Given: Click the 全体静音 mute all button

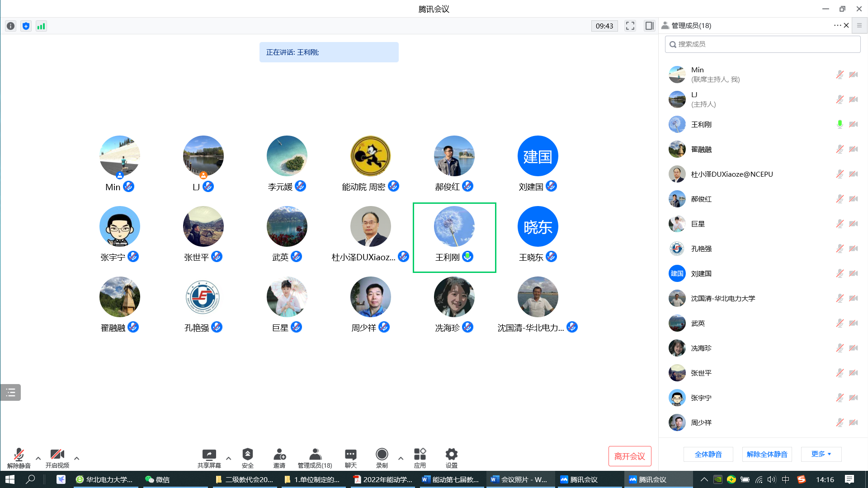Looking at the screenshot, I should [x=708, y=454].
